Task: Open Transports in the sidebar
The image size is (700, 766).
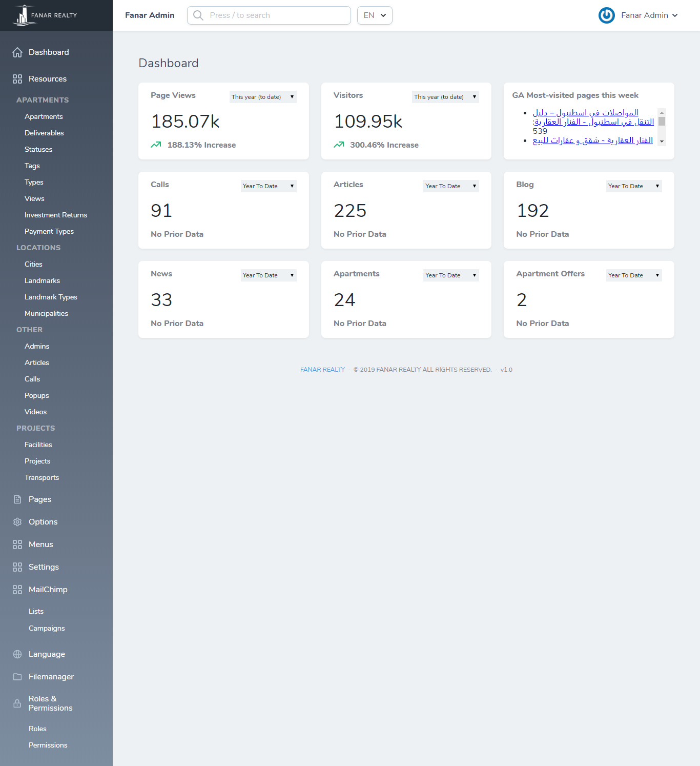Action: pyautogui.click(x=42, y=478)
